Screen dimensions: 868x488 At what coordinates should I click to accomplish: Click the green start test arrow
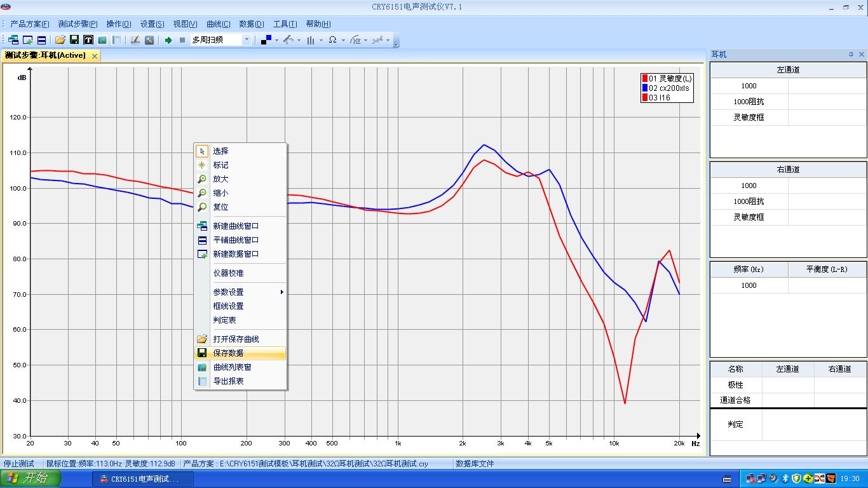click(168, 40)
